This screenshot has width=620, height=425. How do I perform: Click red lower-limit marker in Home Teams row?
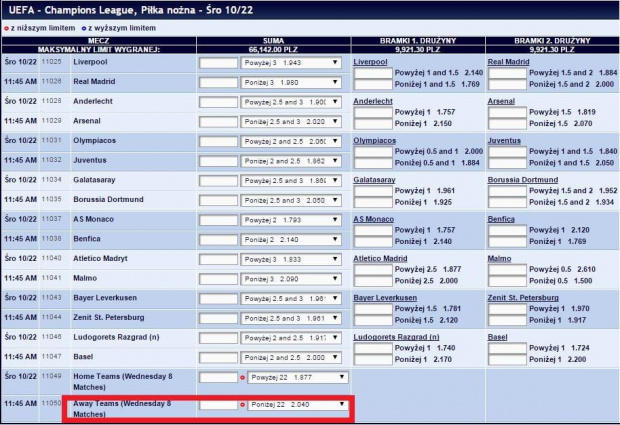pyautogui.click(x=242, y=378)
